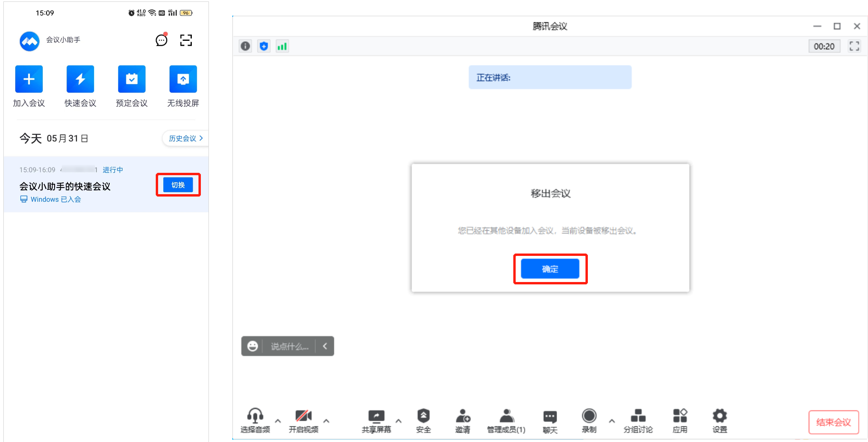The width and height of the screenshot is (868, 442).
Task: Start a 快速会议 quick meeting
Action: pos(80,79)
